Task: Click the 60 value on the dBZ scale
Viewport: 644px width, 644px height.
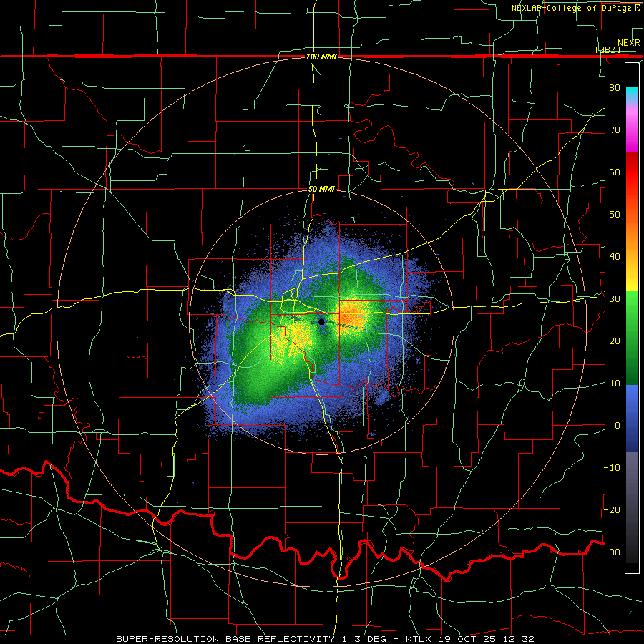Action: [x=615, y=172]
